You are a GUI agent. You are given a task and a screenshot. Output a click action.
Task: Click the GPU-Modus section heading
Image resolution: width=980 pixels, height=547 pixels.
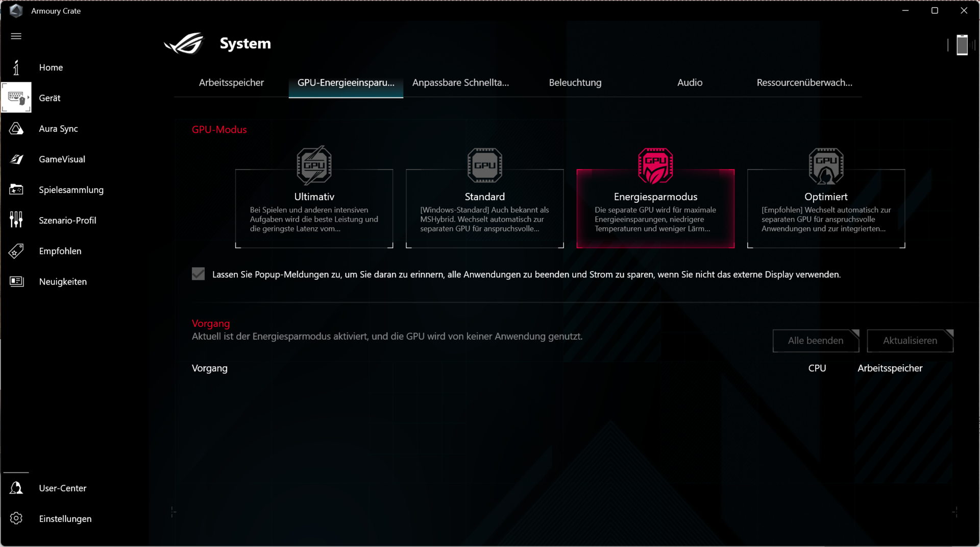pyautogui.click(x=219, y=130)
